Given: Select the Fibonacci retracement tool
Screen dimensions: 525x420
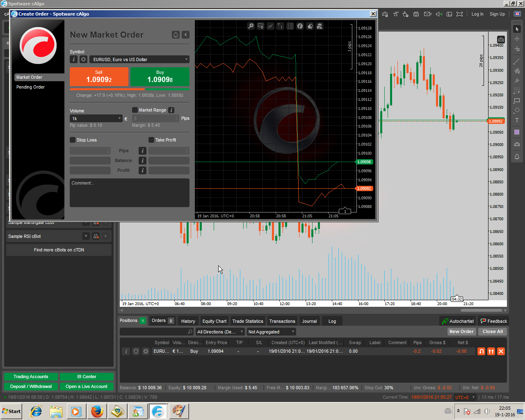Looking at the screenshot, I should point(517,91).
